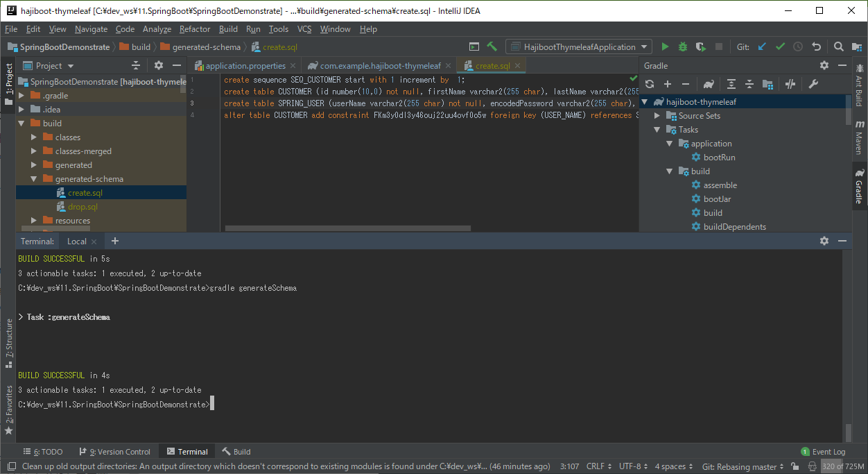Collapse the generated-schema folder
This screenshot has height=474, width=868.
pos(33,178)
